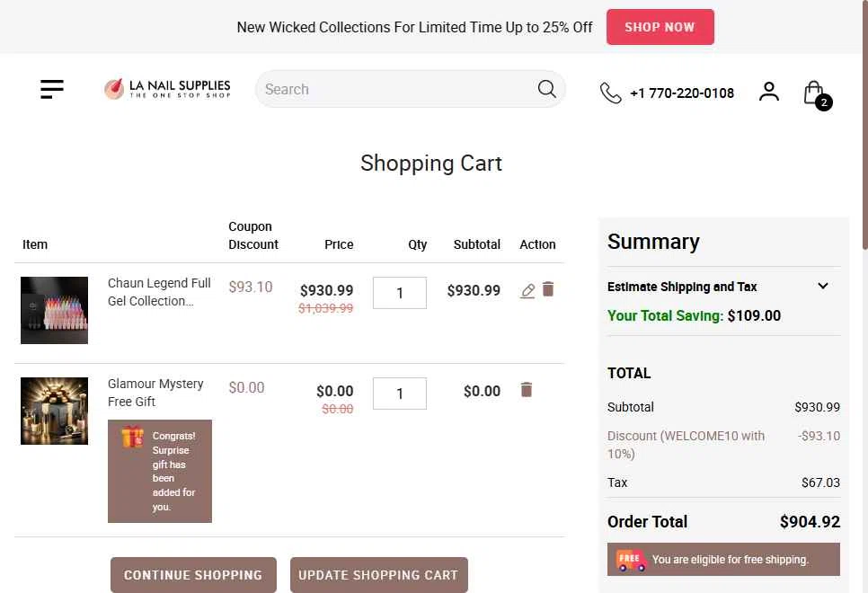Click CONTINUE SHOPPING button

[193, 575]
